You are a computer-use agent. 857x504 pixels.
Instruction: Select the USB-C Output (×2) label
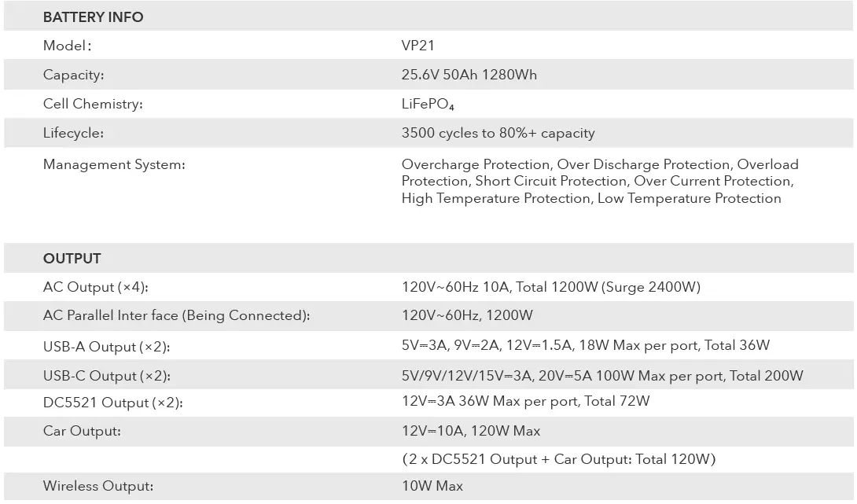point(106,376)
